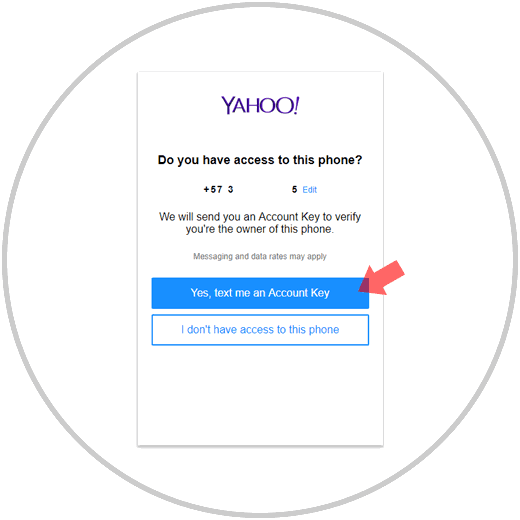The width and height of the screenshot is (520, 520).
Task: Click the trailing digit 5 of phone number
Action: coord(294,190)
